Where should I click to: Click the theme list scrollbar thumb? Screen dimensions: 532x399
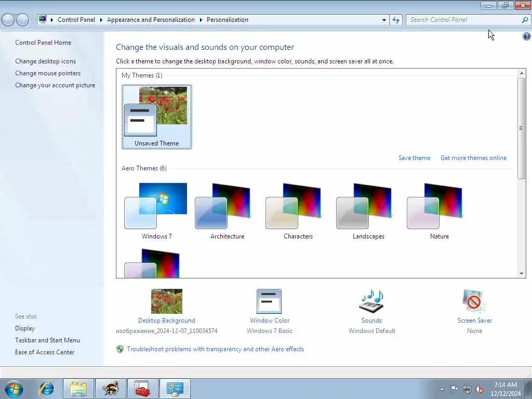point(522,128)
